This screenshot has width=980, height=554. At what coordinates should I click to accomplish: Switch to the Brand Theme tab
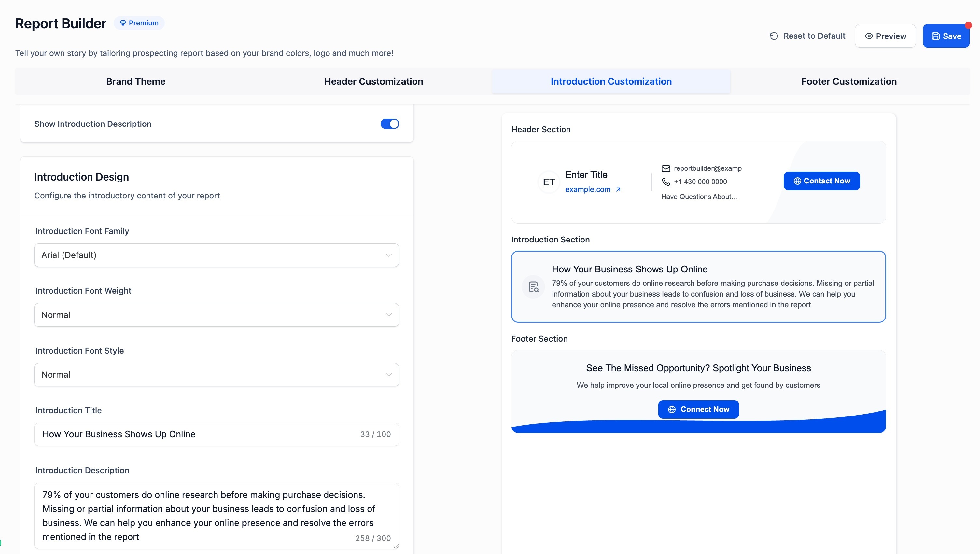tap(135, 81)
